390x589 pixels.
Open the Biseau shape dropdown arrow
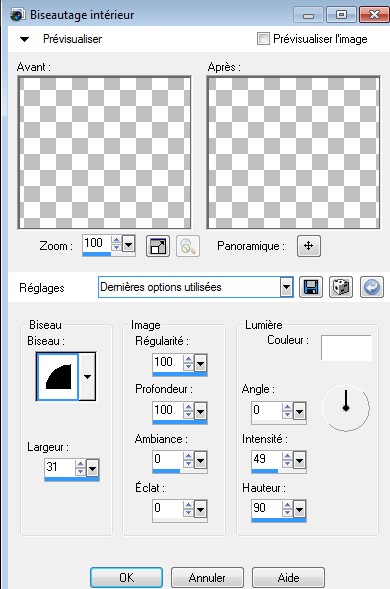(87, 376)
